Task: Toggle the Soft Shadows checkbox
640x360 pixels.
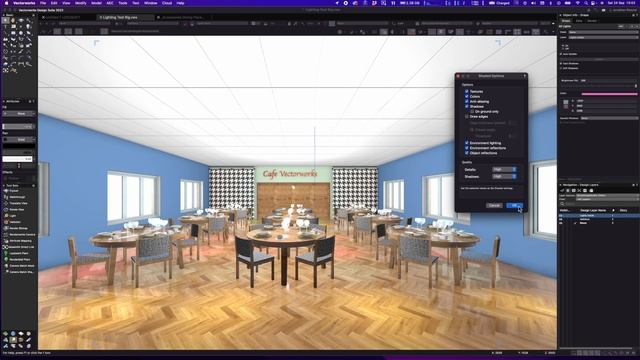Action: (562, 68)
